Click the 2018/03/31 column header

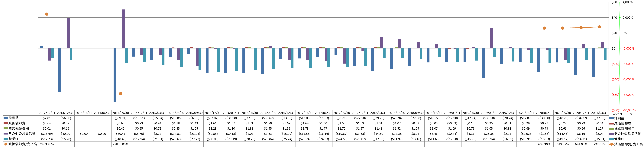378,113
